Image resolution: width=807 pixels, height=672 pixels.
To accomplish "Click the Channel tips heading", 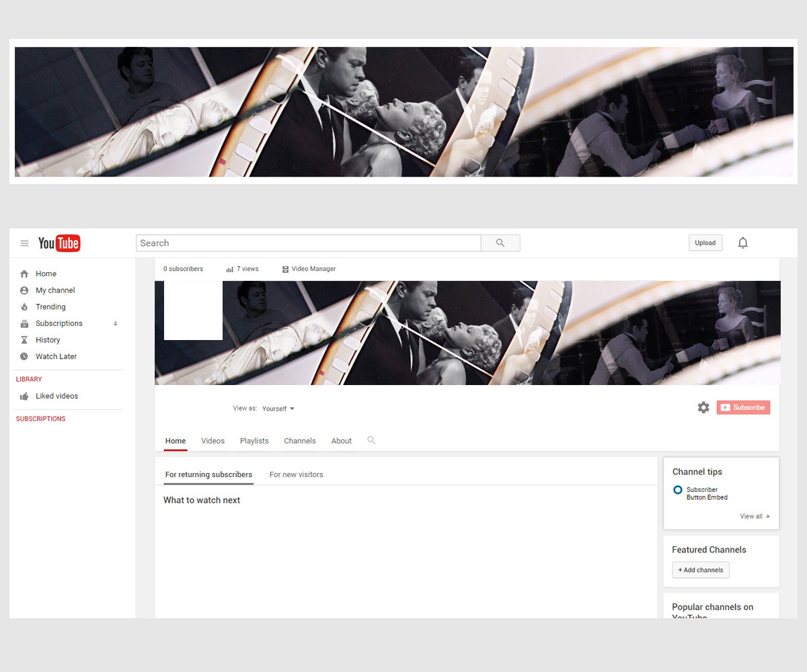I will click(697, 472).
